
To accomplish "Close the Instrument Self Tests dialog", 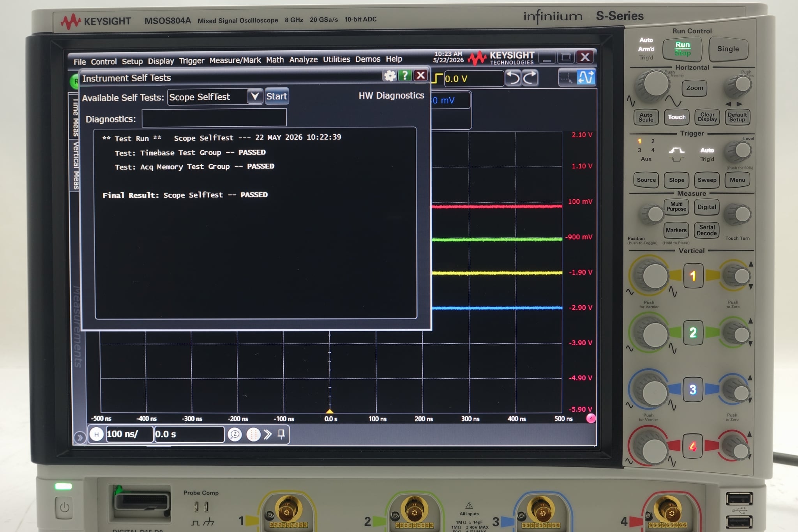I will (x=420, y=75).
